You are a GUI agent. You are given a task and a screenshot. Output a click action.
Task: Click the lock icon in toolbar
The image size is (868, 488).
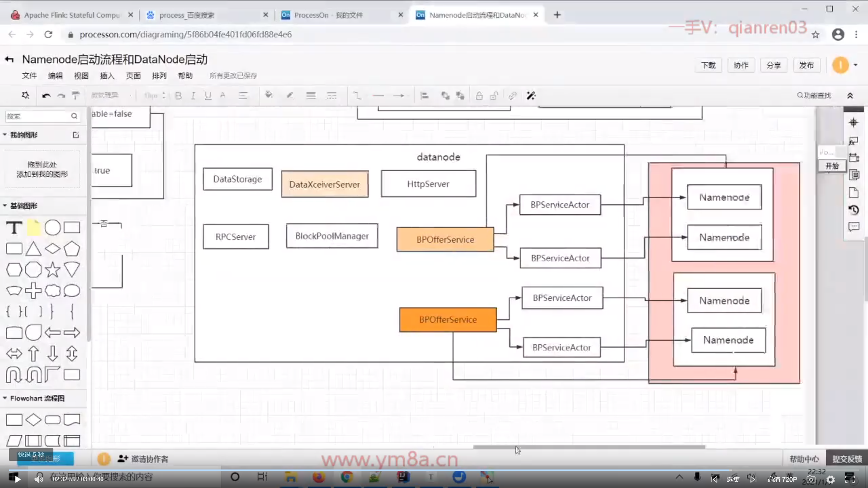[x=479, y=95]
